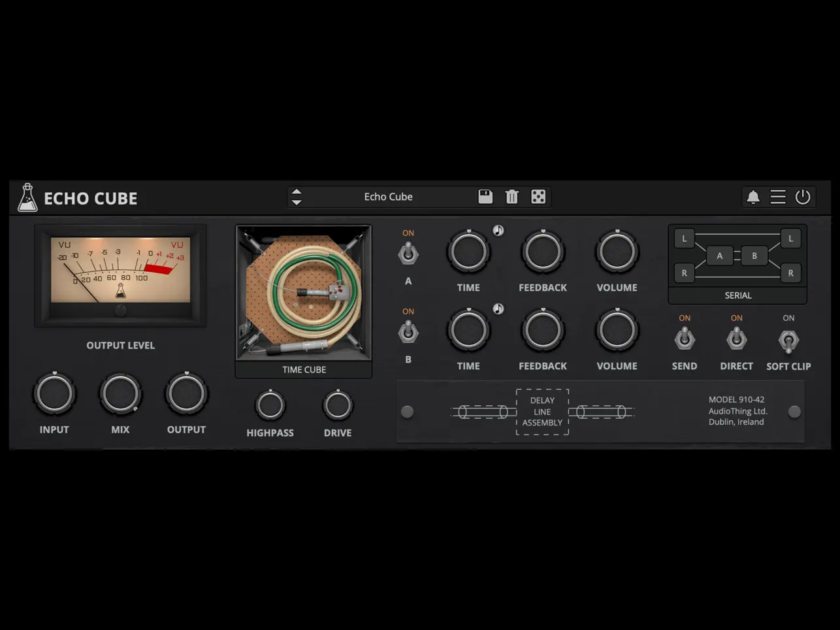Click the left input L node
The height and width of the screenshot is (630, 840).
pos(685,239)
